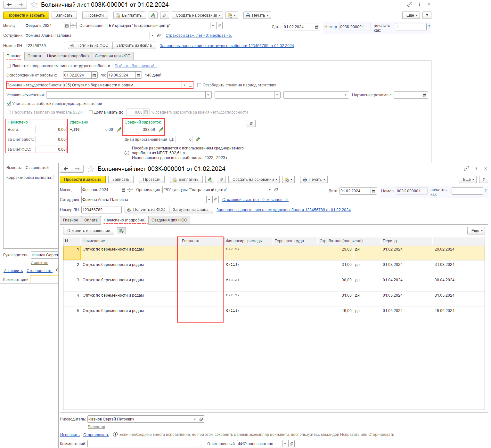This screenshot has height=448, width=491.
Task: Click the green pencil signing icon in rear window toolbar
Action: (153, 15)
